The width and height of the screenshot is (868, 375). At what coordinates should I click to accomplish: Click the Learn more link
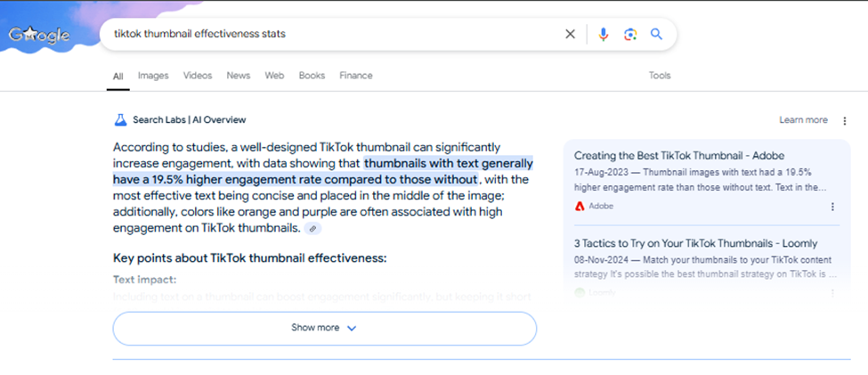coord(803,120)
